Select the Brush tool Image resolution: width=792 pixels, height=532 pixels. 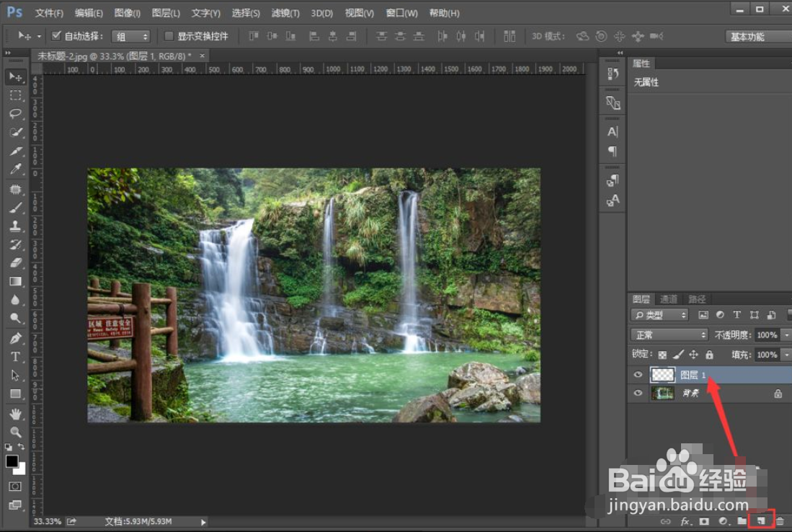pyautogui.click(x=15, y=208)
